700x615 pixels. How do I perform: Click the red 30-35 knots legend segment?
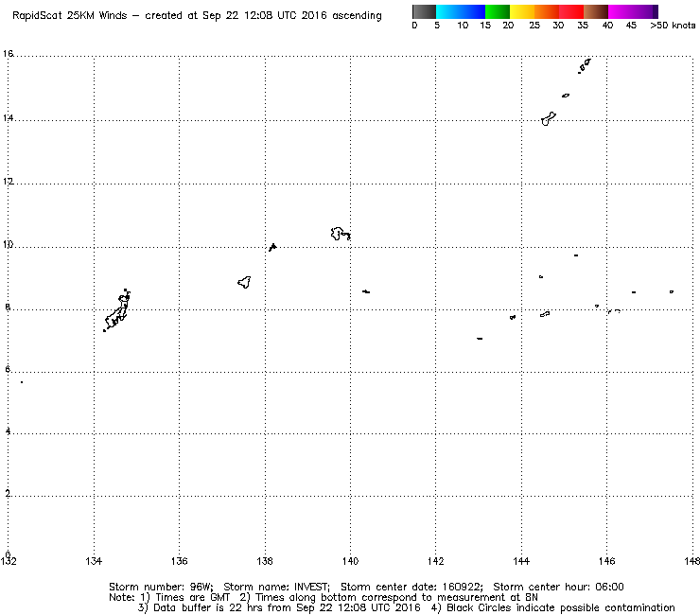[571, 11]
